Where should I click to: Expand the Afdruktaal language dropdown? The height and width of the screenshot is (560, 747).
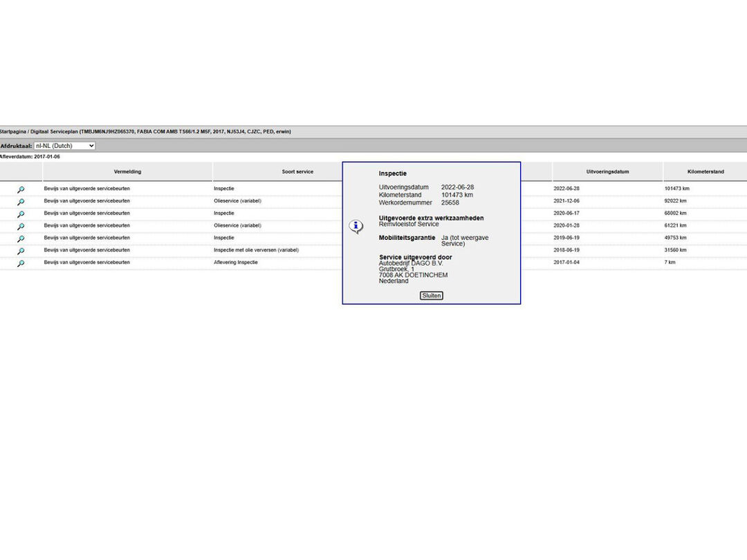(64, 146)
